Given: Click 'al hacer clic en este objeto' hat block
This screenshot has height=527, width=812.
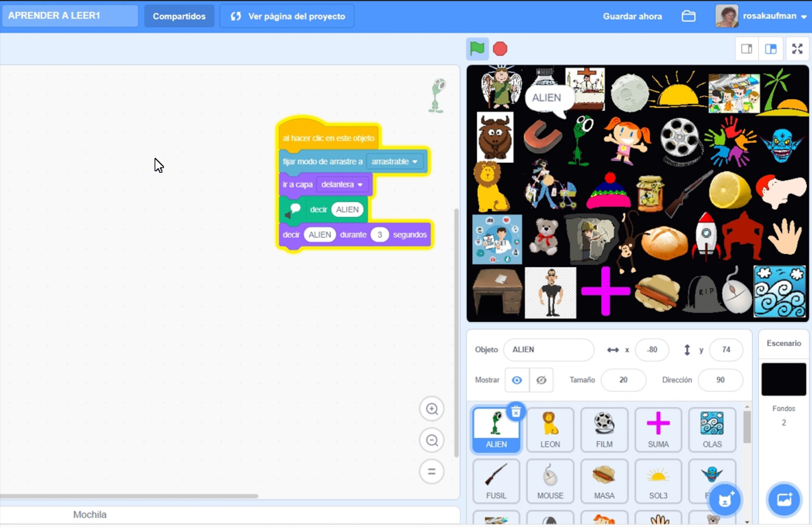Looking at the screenshot, I should (328, 138).
